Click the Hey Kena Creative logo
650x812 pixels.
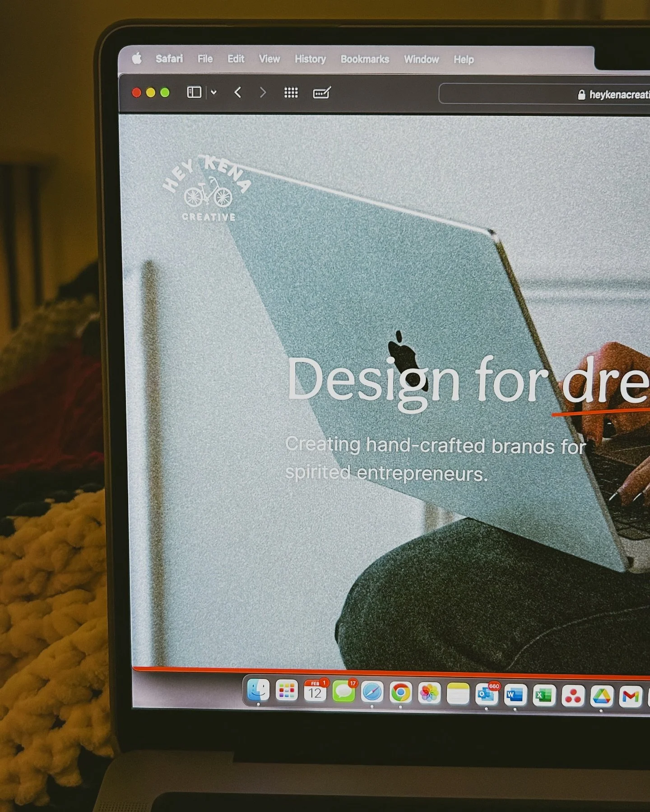(x=207, y=188)
